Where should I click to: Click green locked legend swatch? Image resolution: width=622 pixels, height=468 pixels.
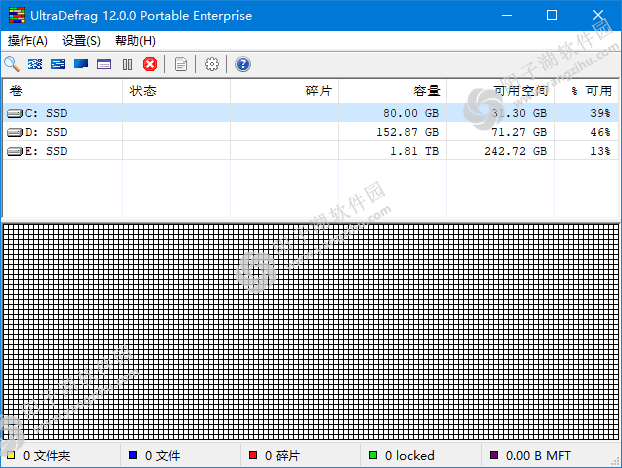click(373, 455)
